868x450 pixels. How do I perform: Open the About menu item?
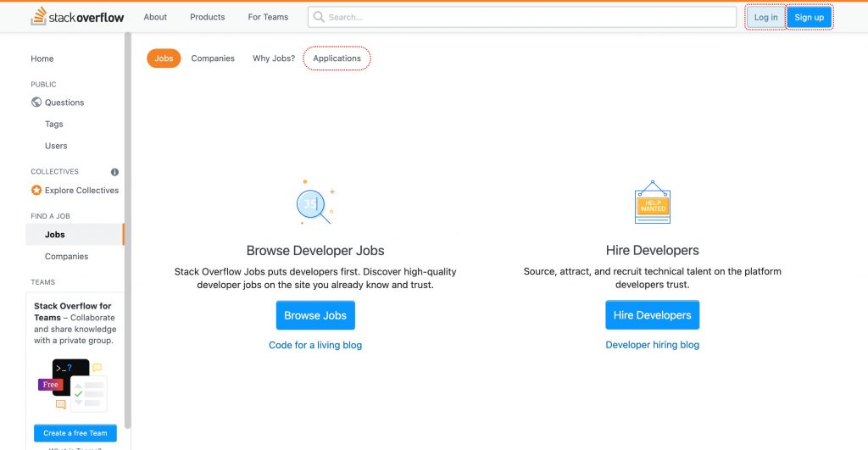[155, 17]
